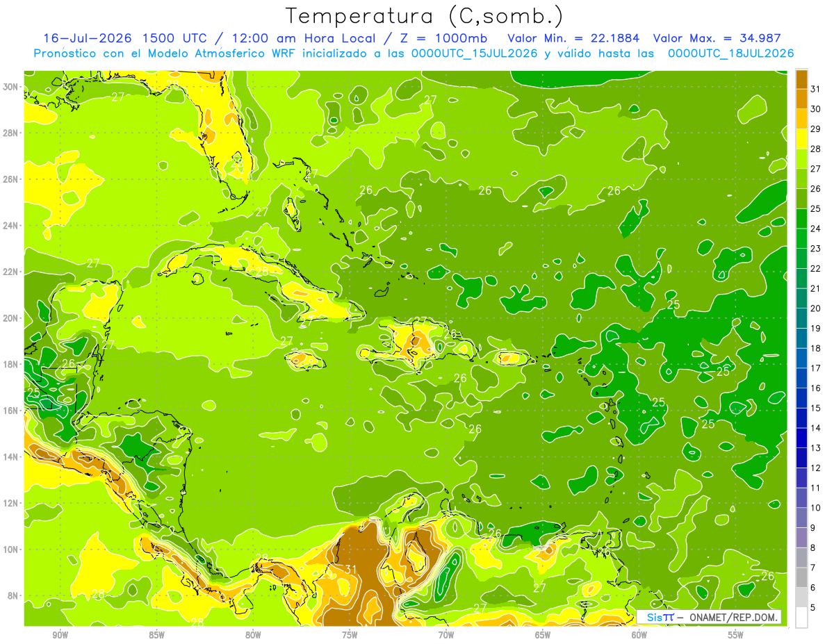834x644 pixels.
Task: Click the "20N" latitude axis label
Action: [12, 318]
